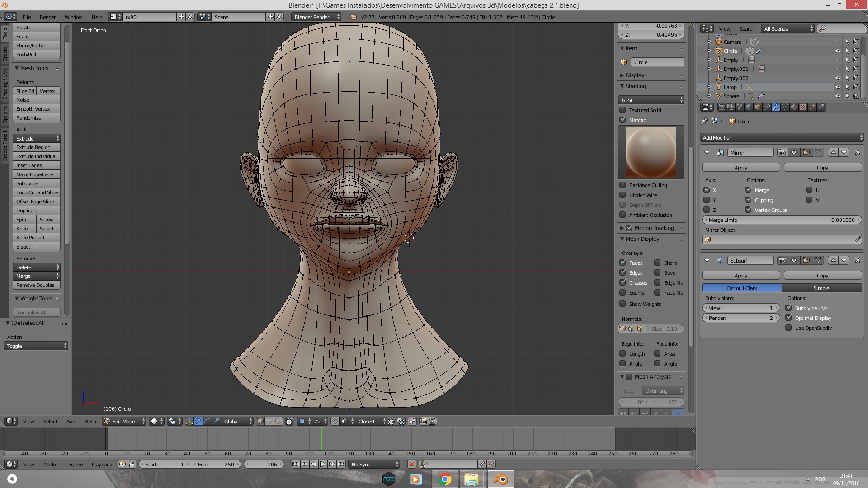
Task: Toggle the Mirror modifier viewport visibility eye
Action: coord(794,152)
